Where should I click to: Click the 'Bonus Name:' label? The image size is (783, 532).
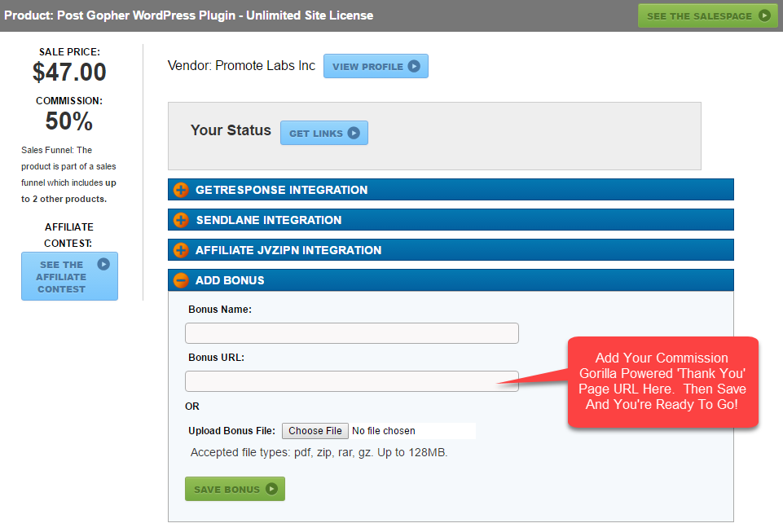pyautogui.click(x=220, y=310)
